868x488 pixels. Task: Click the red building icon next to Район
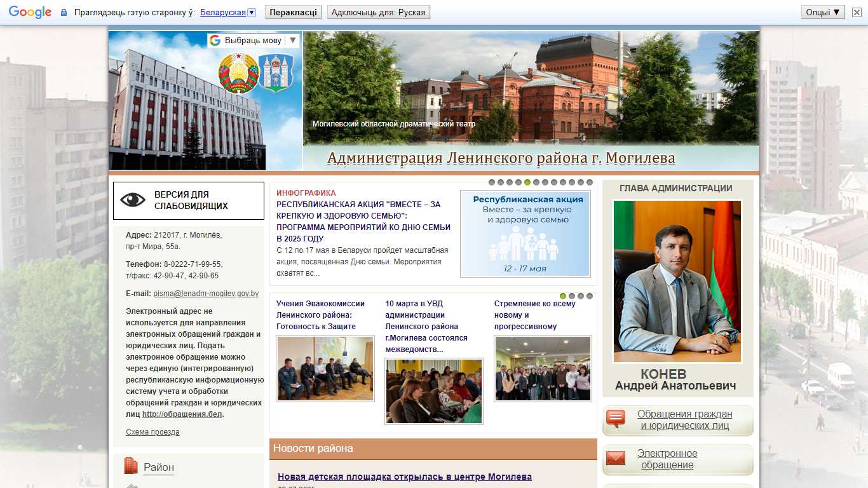(x=131, y=466)
